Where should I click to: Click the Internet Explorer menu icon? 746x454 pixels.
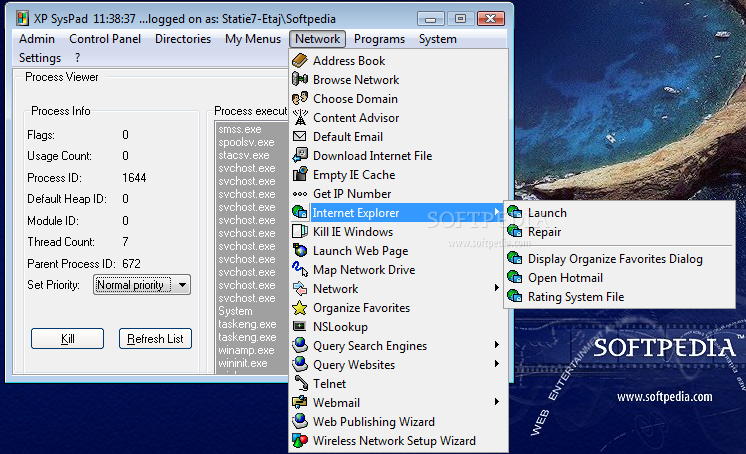(300, 212)
